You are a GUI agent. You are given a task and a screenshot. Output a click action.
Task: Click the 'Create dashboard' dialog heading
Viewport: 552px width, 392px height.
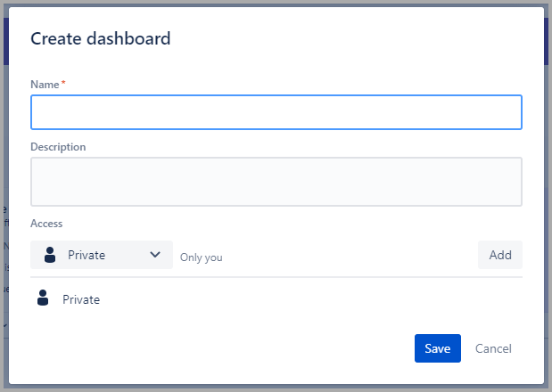pyautogui.click(x=101, y=38)
